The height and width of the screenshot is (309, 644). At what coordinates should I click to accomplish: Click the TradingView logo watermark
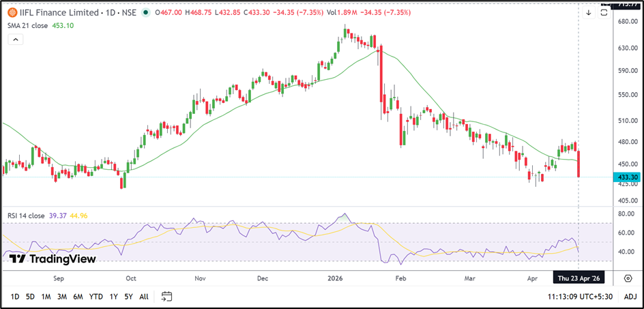tap(52, 259)
